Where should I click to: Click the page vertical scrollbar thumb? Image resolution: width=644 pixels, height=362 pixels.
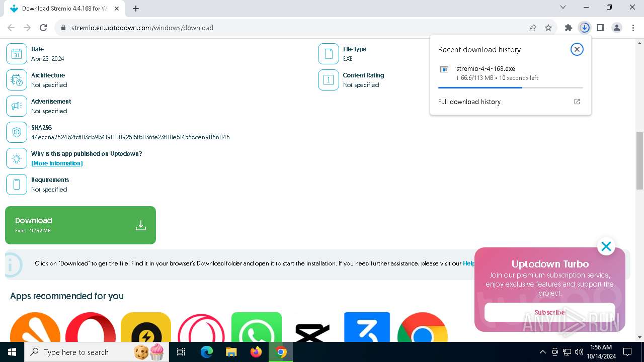click(639, 161)
